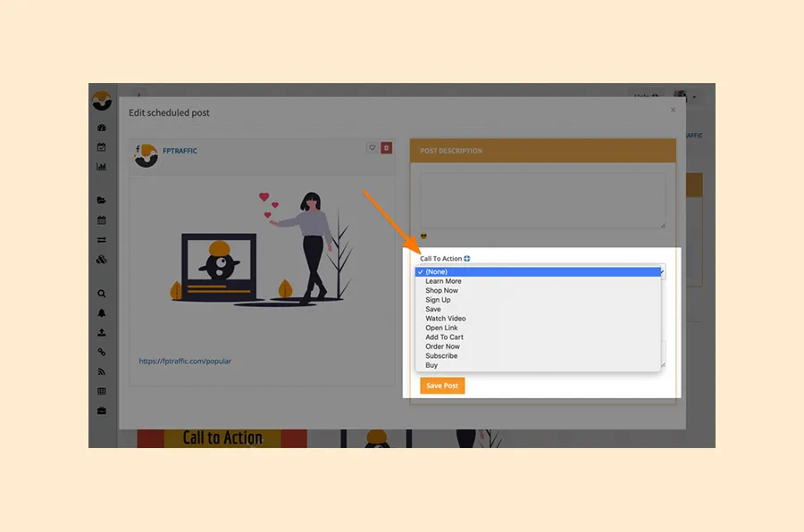Open the Help menu at top right
The width and height of the screenshot is (804, 532).
point(646,96)
